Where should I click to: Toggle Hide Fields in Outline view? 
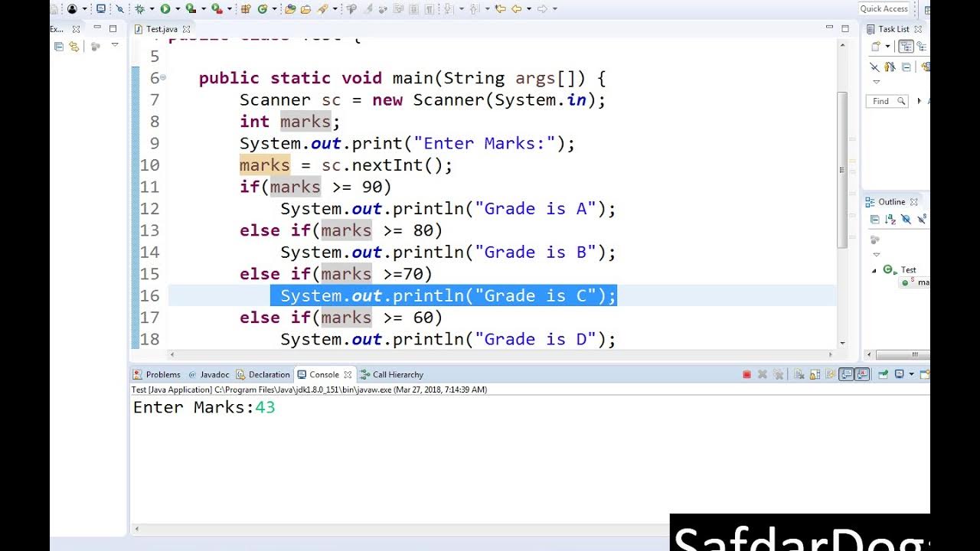point(906,219)
